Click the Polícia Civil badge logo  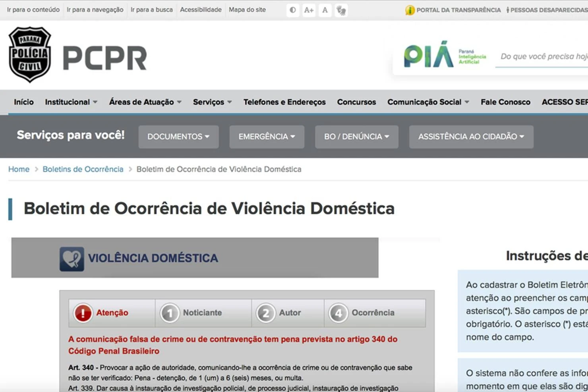[x=30, y=55]
